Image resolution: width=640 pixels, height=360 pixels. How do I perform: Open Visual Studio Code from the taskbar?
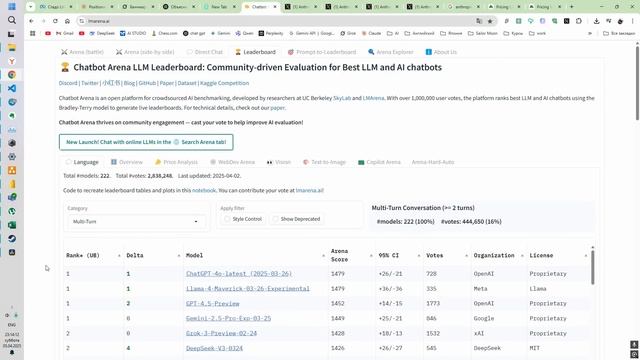point(12,88)
